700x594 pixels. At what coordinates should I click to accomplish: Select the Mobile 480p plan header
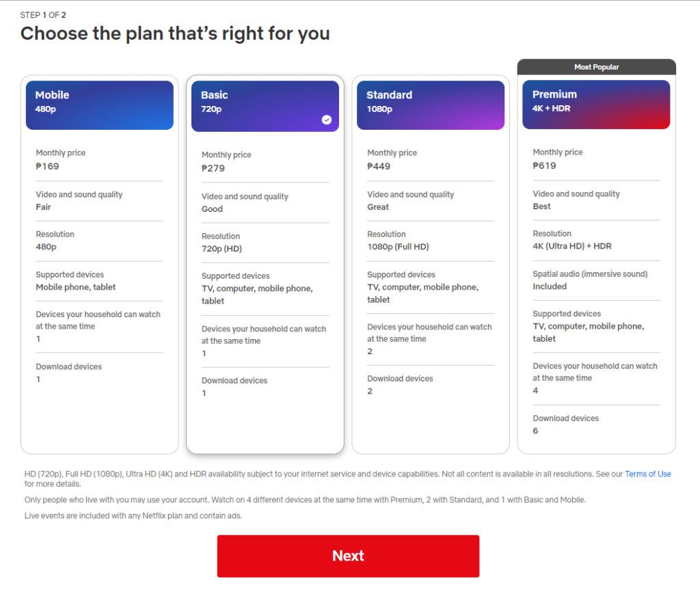coord(100,105)
